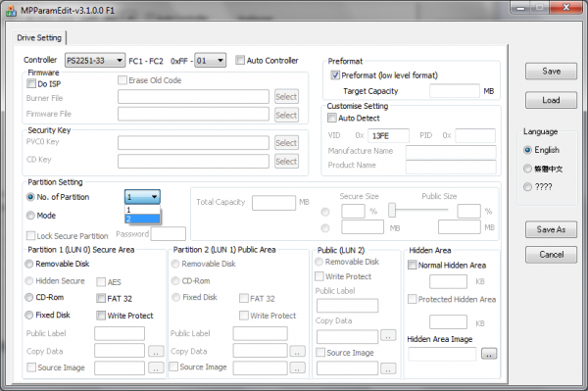This screenshot has width=588, height=391.
Task: Click Normal Hidden Area KB size field
Action: 448,281
